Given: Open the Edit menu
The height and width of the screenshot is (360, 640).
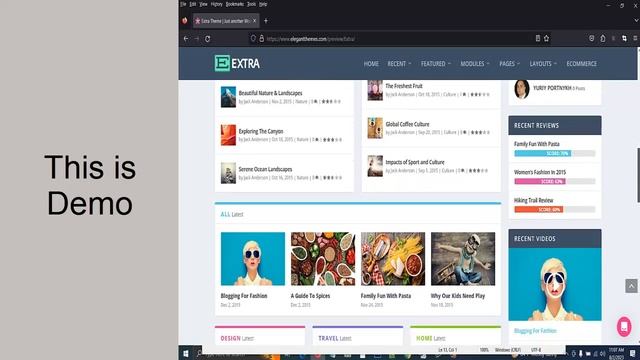Looking at the screenshot, I should pos(193,4).
